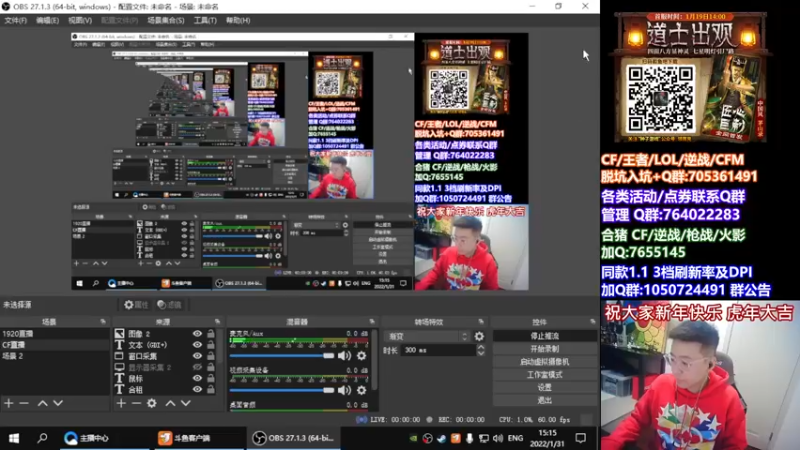Enable 工作室模式 studio mode
The width and height of the screenshot is (800, 450).
click(x=544, y=374)
